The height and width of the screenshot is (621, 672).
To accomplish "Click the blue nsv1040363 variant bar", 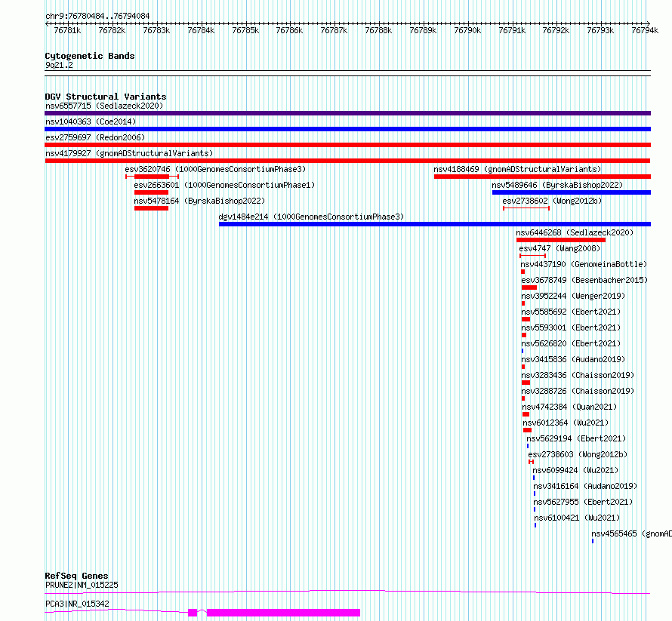I will click(x=347, y=129).
